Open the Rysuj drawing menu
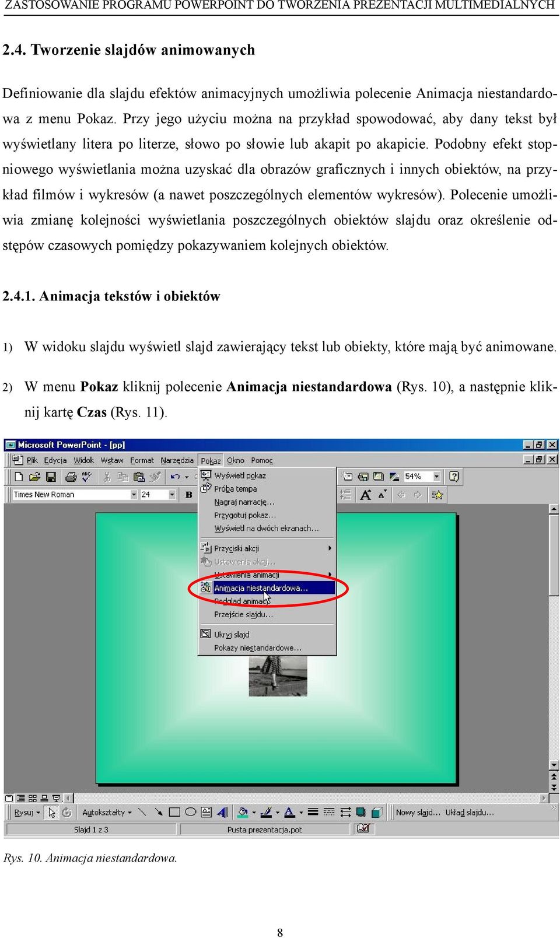Image resolution: width=560 pixels, height=938 pixels. click(x=27, y=812)
